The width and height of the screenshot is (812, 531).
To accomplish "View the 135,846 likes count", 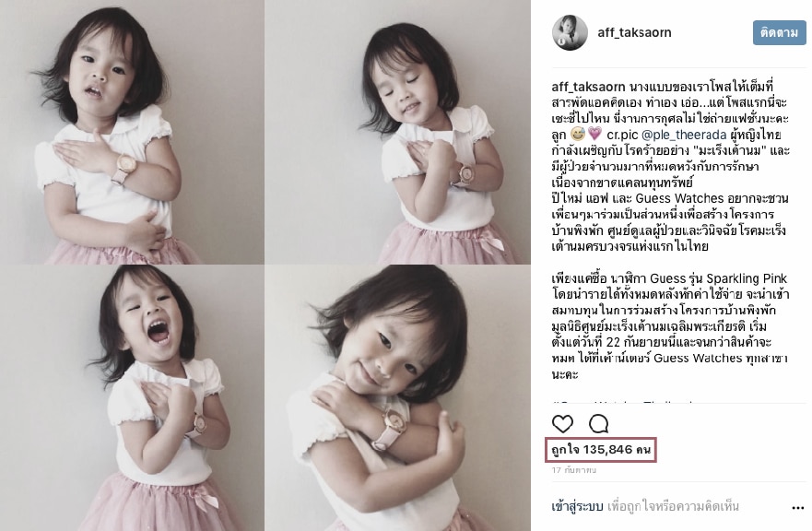I will pos(601,449).
